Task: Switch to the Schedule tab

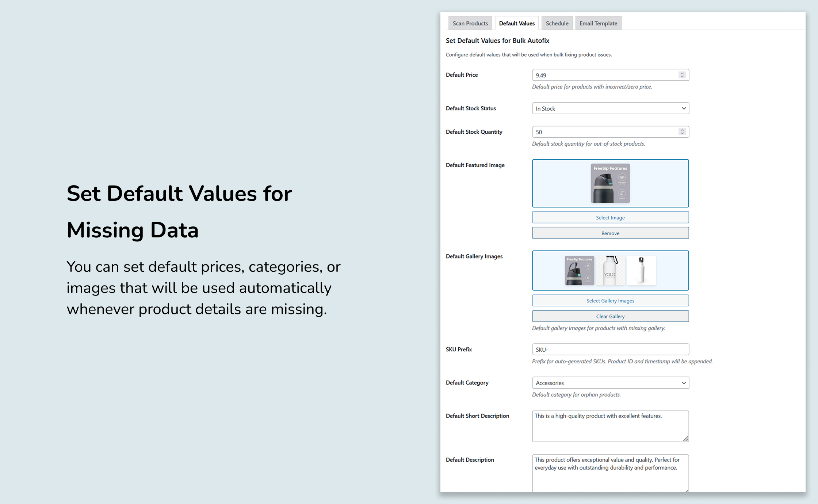Action: (x=557, y=23)
